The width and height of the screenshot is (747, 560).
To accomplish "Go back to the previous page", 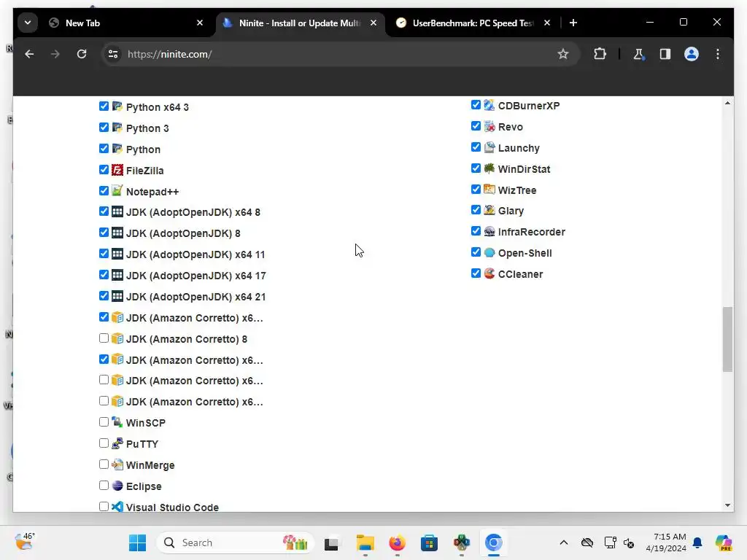I will (29, 54).
